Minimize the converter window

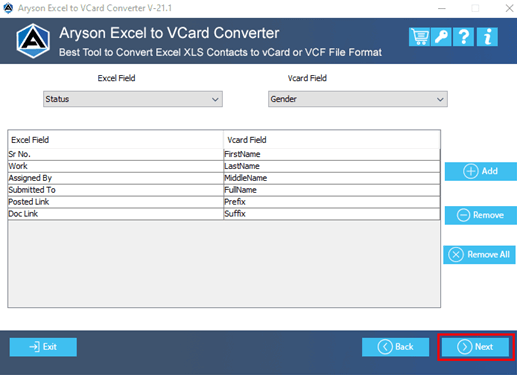(x=442, y=8)
